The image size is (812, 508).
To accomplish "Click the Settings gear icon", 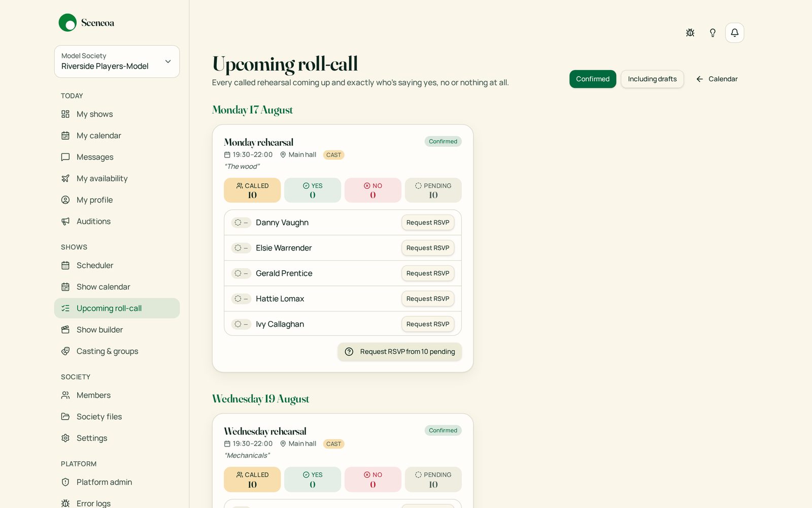I will 65,438.
